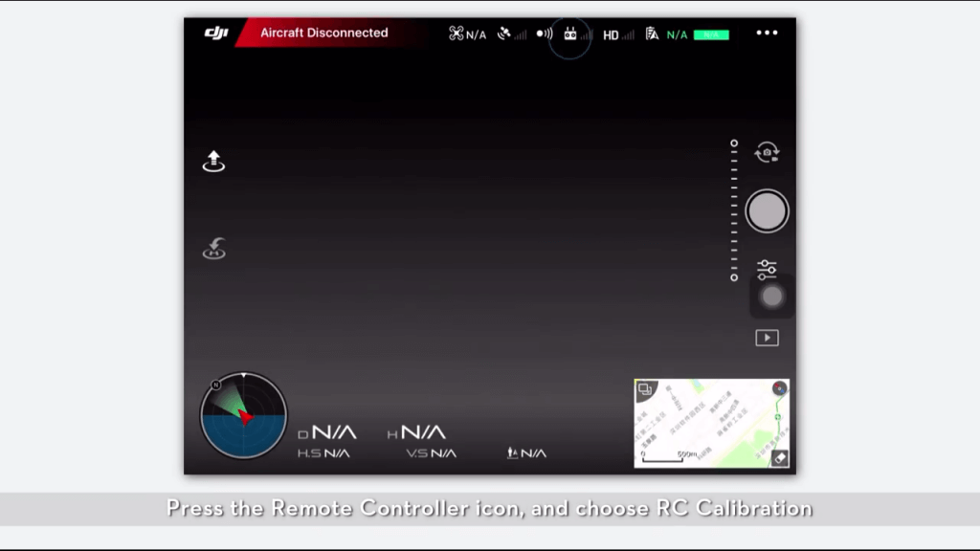Open HD video transmission settings
Screen dimensions: 980x551
[618, 35]
